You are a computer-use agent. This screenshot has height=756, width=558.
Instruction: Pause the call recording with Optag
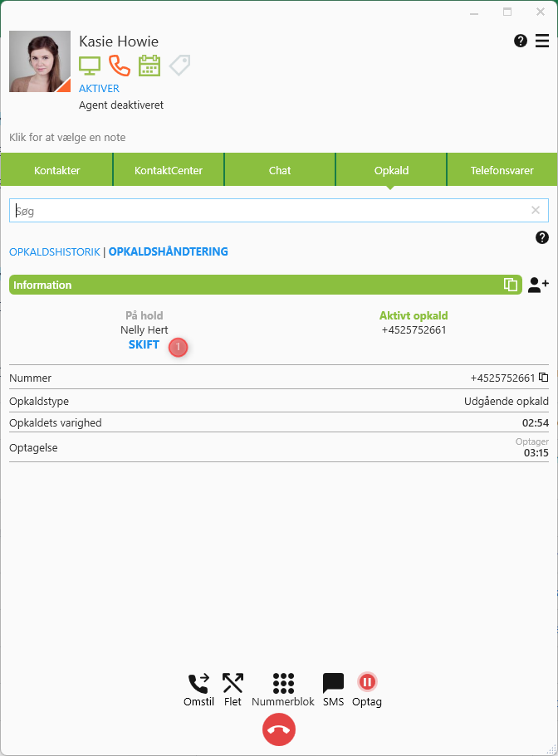pyautogui.click(x=367, y=682)
